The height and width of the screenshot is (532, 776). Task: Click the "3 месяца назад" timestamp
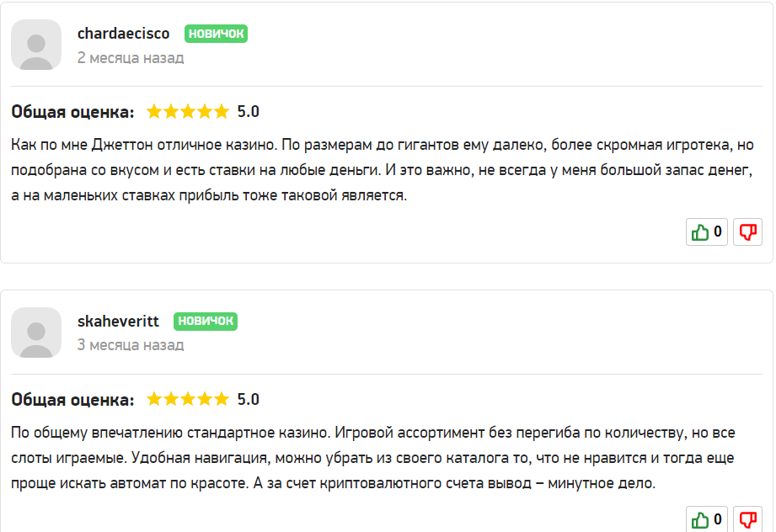click(x=131, y=345)
